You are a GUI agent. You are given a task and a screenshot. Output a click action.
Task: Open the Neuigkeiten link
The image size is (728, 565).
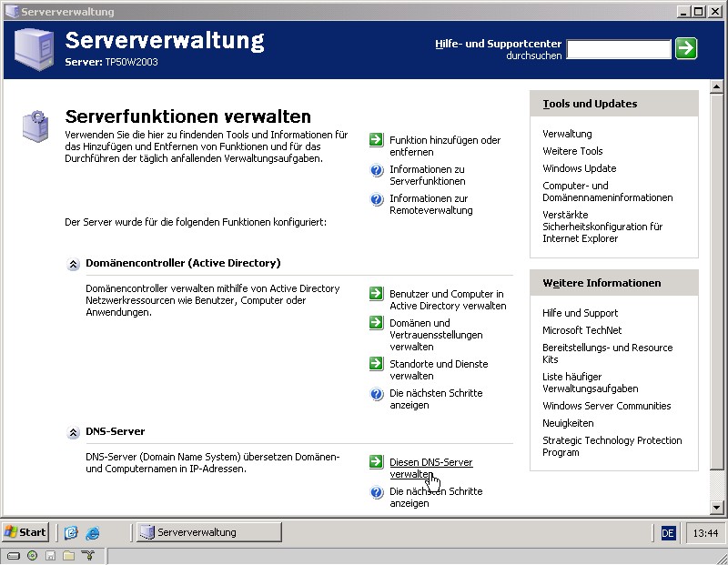(568, 423)
